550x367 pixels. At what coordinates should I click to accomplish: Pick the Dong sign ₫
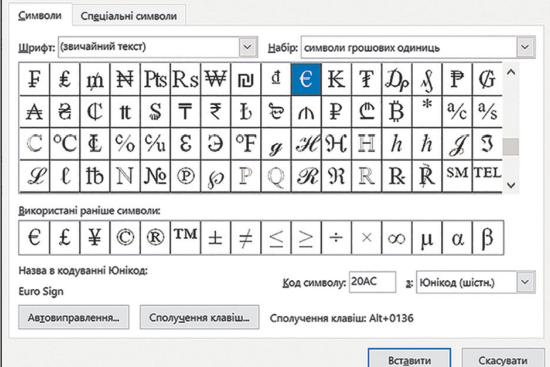tap(276, 79)
